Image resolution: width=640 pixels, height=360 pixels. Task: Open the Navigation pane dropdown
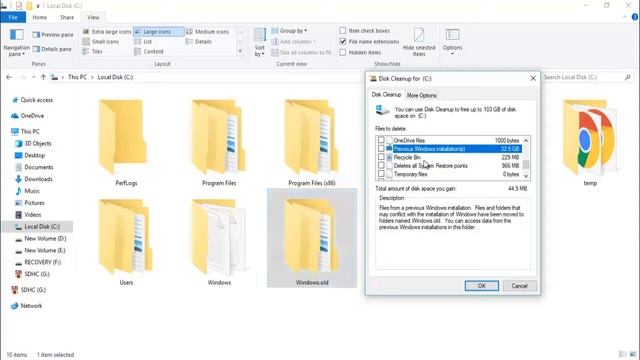click(x=16, y=42)
